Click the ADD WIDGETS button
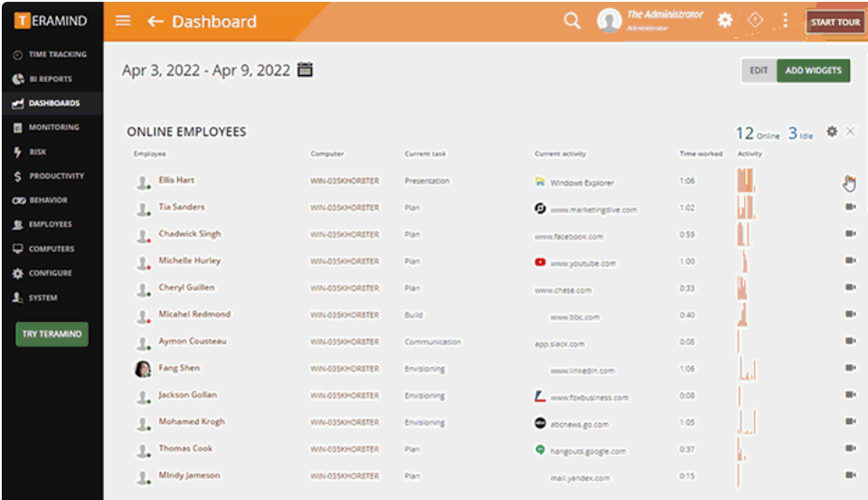 pyautogui.click(x=813, y=71)
